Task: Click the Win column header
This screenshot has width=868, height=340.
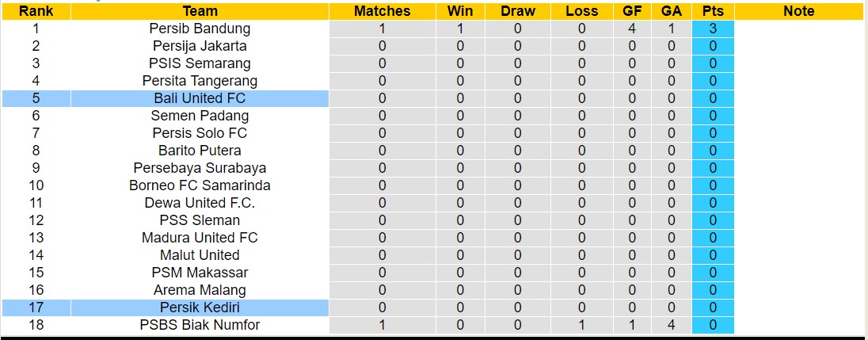Action: [460, 11]
